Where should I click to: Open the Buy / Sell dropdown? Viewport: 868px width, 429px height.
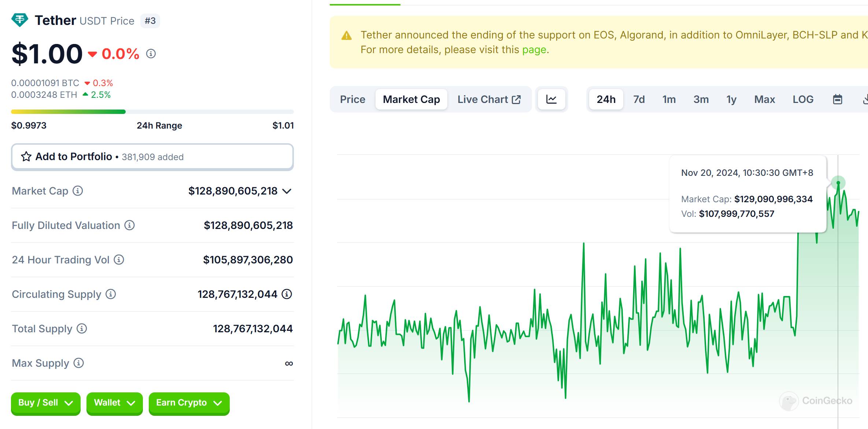[46, 403]
